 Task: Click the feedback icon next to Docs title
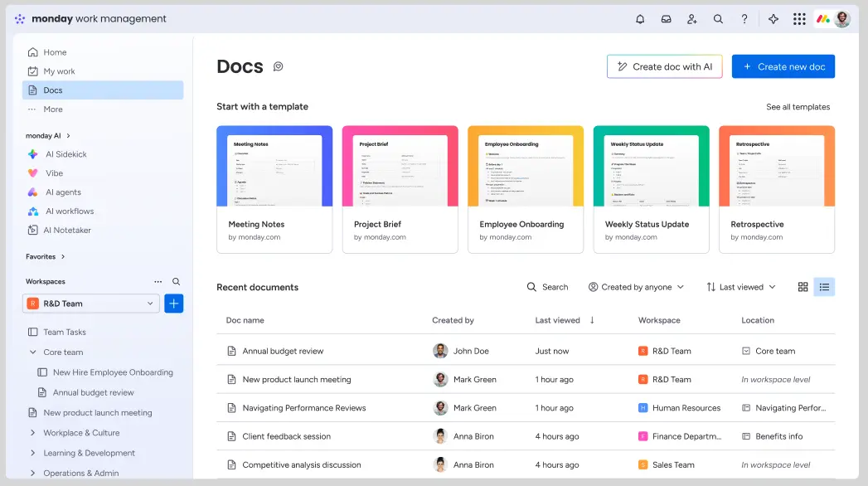[x=278, y=66]
